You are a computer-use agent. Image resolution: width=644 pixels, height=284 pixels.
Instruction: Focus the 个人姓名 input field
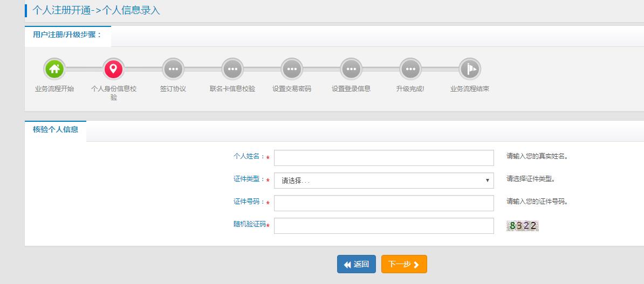[x=383, y=158]
